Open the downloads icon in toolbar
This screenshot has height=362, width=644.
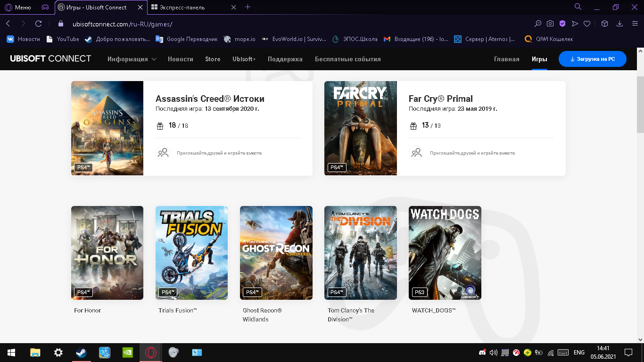(x=620, y=24)
